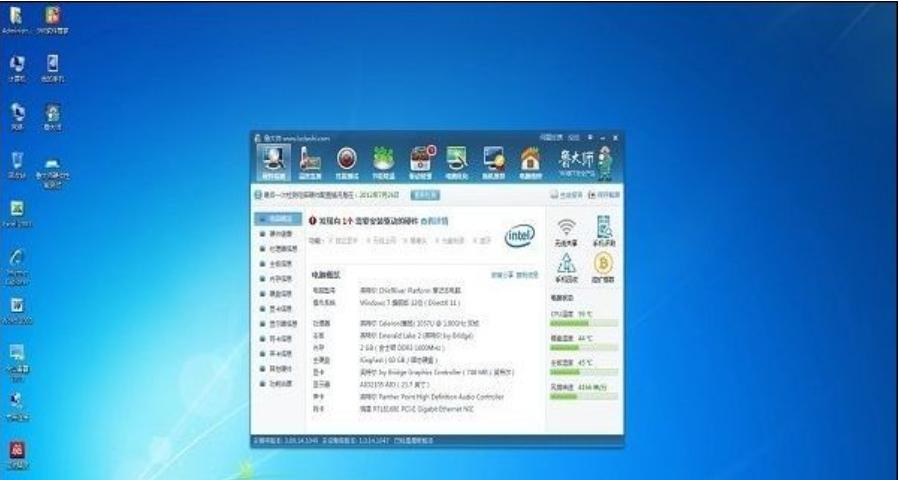Click the Celeron processor row text

click(x=419, y=323)
